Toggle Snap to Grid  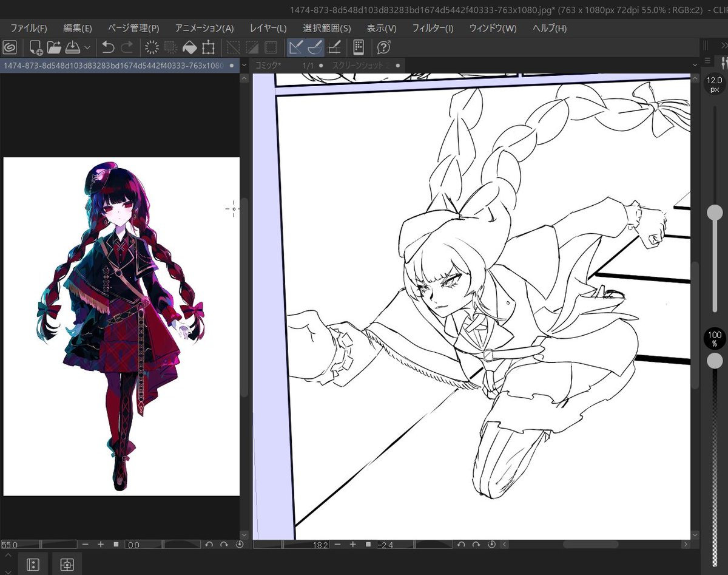tap(334, 47)
